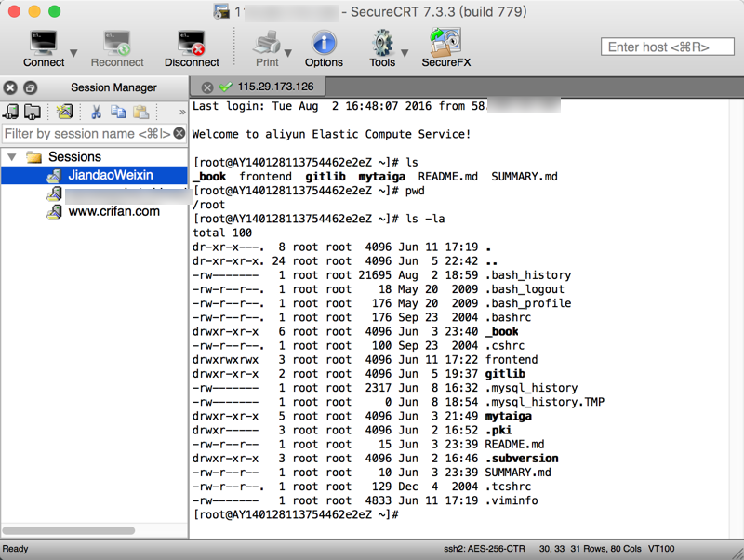Screen dimensions: 744x560
Task: Click the Connect toolbar icon
Action: pyautogui.click(x=44, y=43)
